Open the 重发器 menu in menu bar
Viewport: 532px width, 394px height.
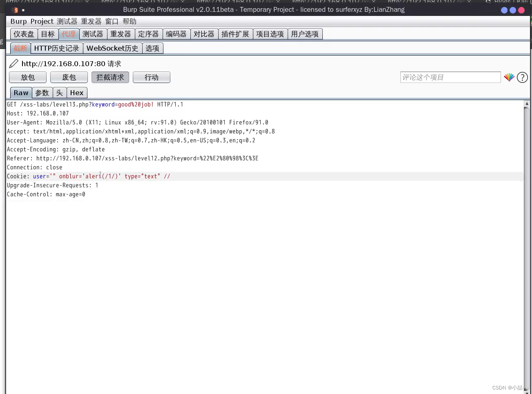click(91, 21)
